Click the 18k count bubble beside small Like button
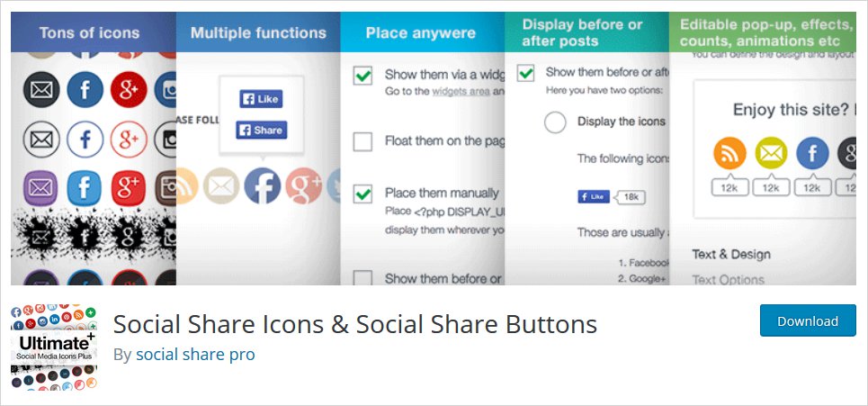 click(x=631, y=196)
